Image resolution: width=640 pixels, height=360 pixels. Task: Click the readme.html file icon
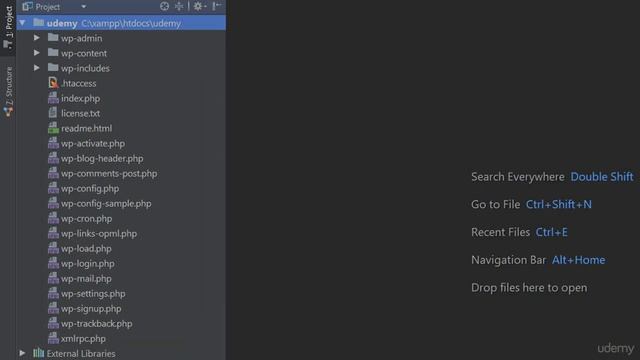click(x=53, y=128)
